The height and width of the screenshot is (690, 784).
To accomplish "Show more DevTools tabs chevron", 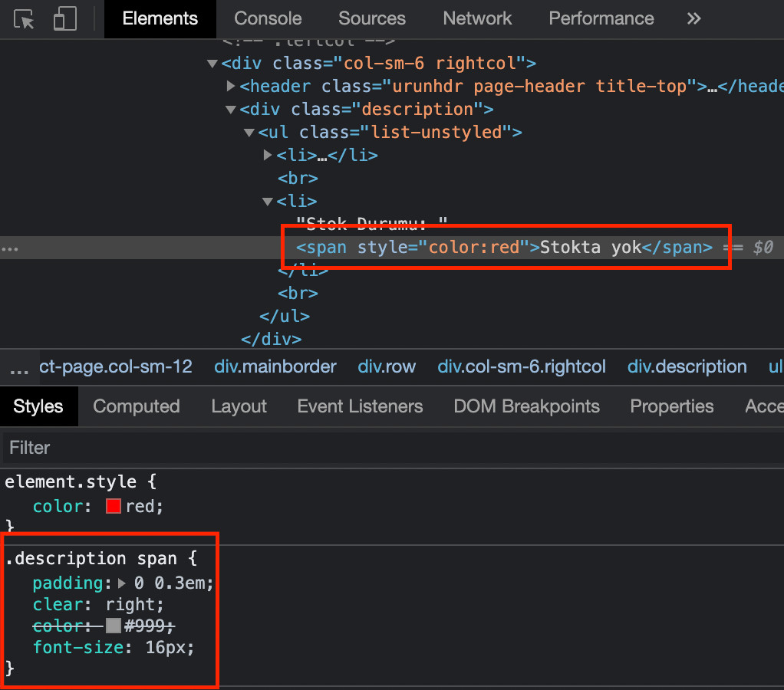I will [693, 19].
